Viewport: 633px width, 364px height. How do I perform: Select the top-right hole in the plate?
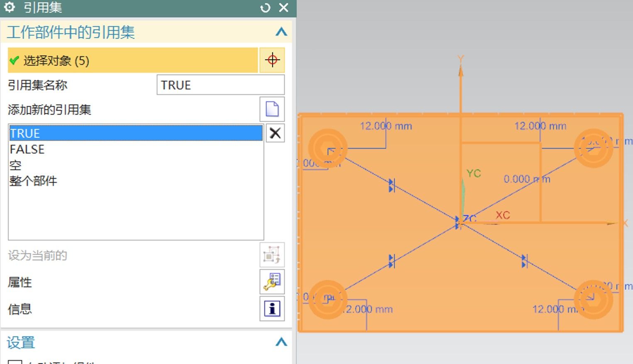(594, 148)
